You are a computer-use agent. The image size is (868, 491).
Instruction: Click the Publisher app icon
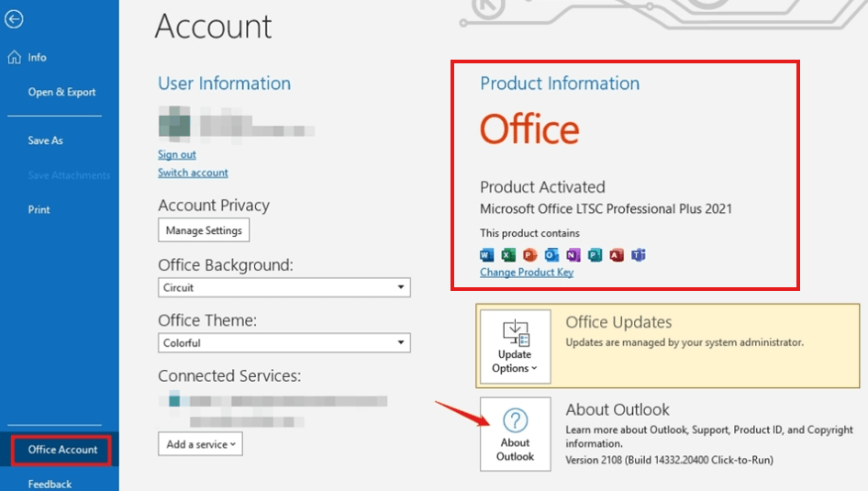coord(595,254)
